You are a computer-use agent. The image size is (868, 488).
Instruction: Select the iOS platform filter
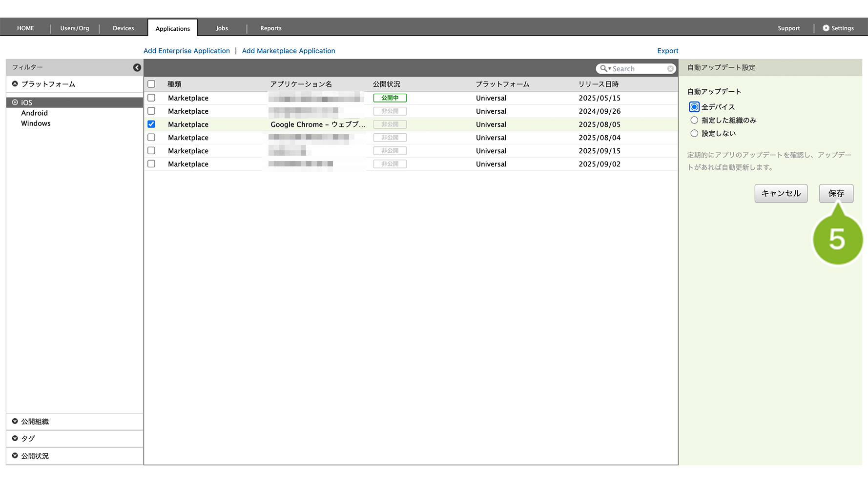(x=27, y=102)
